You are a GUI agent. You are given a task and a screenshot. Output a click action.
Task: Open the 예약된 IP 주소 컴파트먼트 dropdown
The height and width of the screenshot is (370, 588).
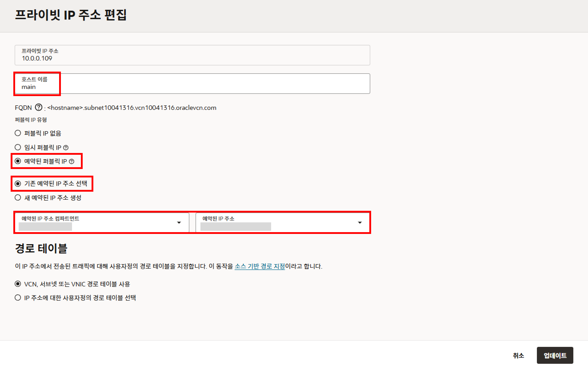pos(98,223)
